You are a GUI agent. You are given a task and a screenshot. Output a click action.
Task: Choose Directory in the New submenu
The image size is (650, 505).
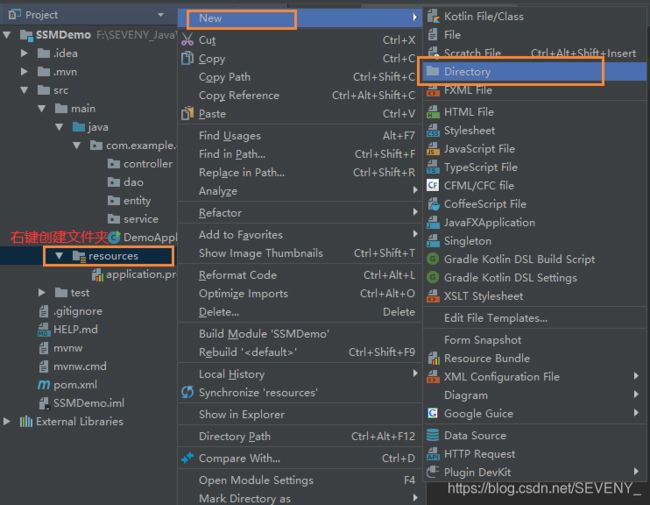pos(535,71)
